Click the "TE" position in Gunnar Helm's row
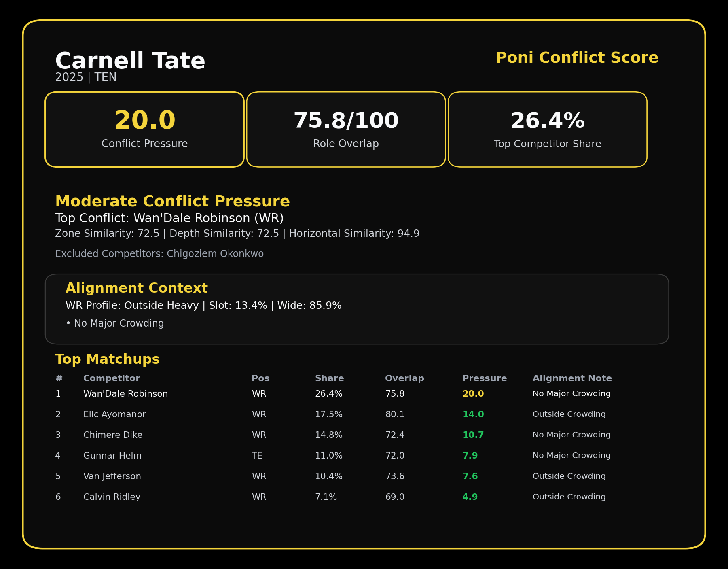728x569 pixels. tap(257, 456)
